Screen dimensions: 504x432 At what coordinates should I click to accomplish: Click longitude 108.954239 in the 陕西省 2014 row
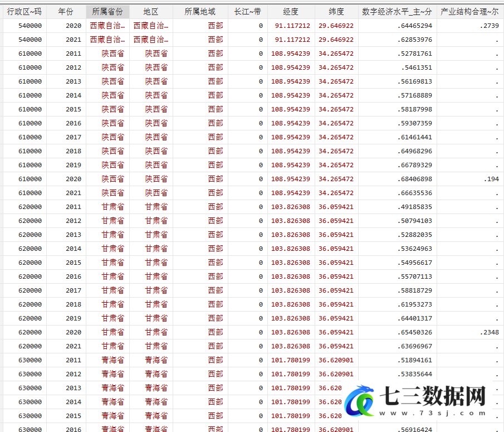coord(291,95)
